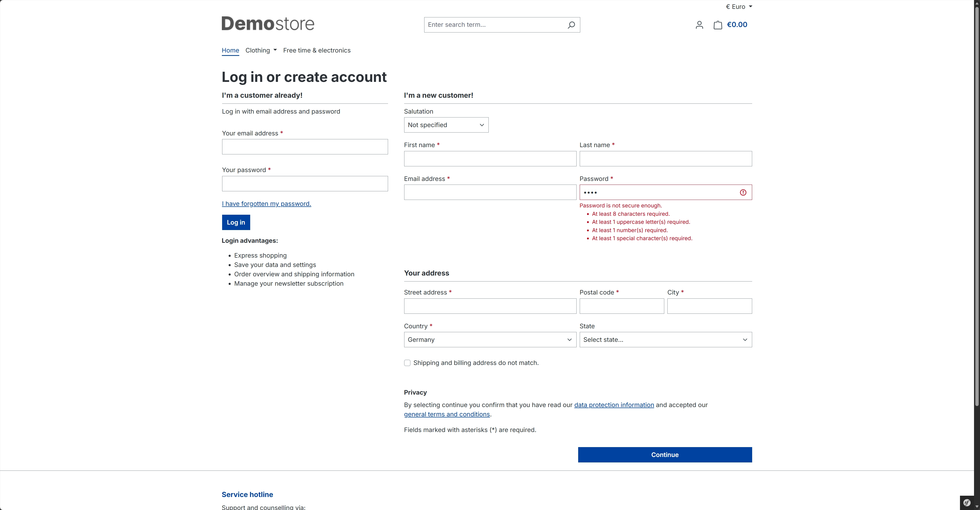This screenshot has height=510, width=980.
Task: Open the user account icon
Action: click(x=699, y=25)
